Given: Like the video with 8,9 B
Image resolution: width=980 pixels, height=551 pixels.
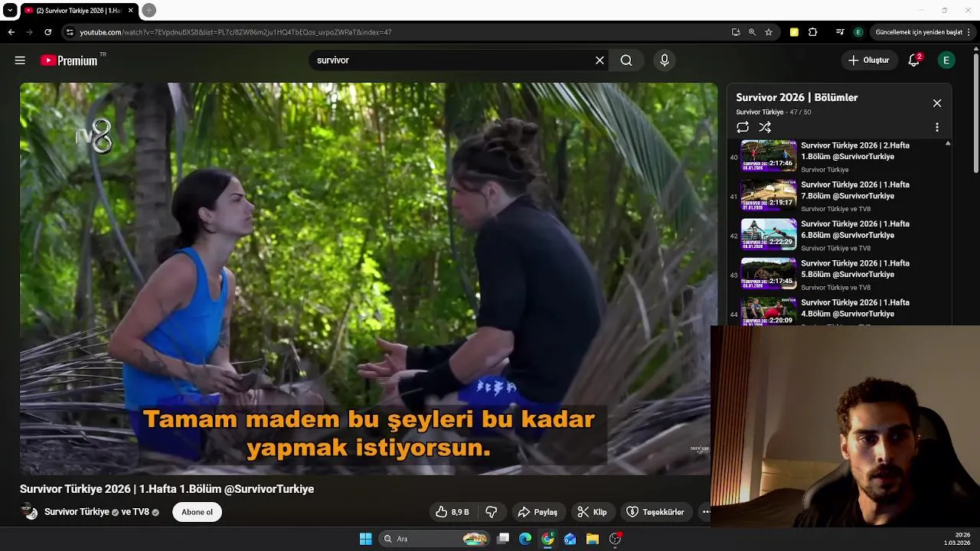Looking at the screenshot, I should (x=452, y=512).
